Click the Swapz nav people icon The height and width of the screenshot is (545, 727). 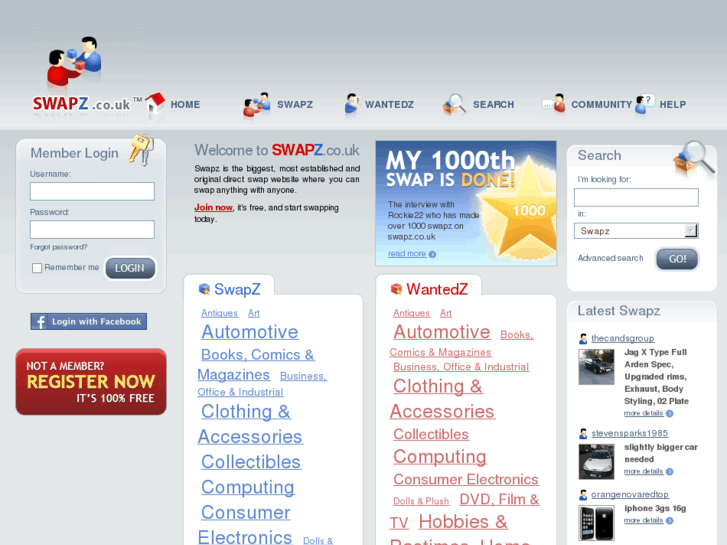tap(256, 104)
